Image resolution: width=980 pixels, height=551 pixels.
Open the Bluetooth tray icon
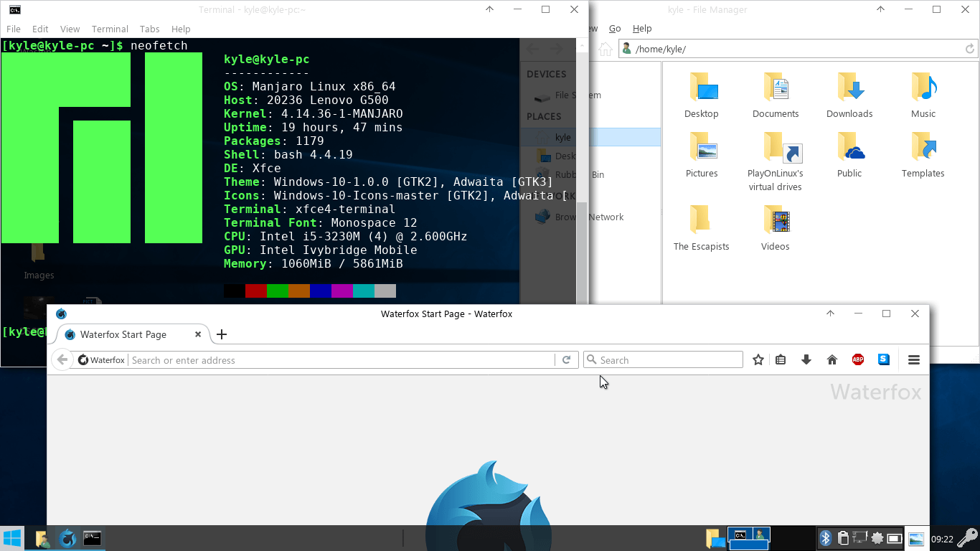pos(825,537)
